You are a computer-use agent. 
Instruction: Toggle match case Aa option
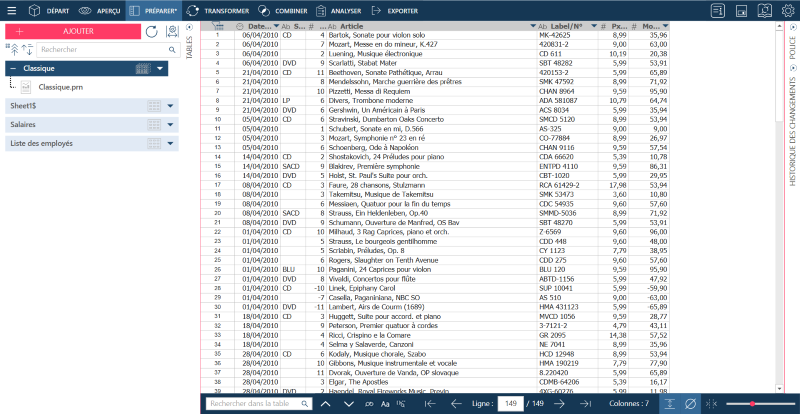[385, 404]
